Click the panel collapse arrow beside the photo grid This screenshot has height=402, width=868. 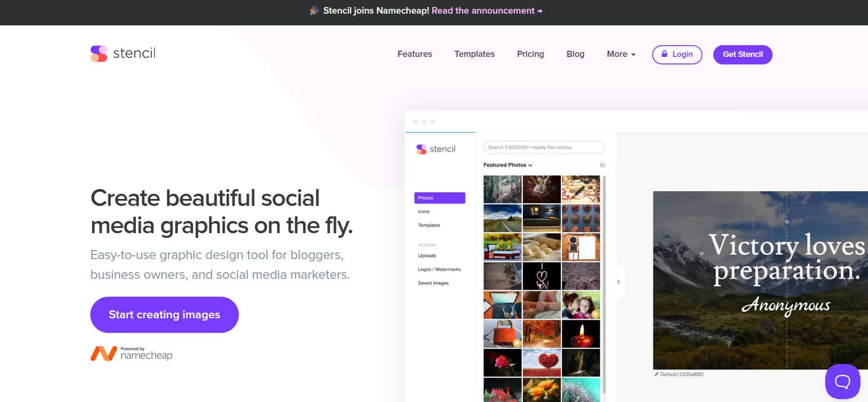(618, 282)
